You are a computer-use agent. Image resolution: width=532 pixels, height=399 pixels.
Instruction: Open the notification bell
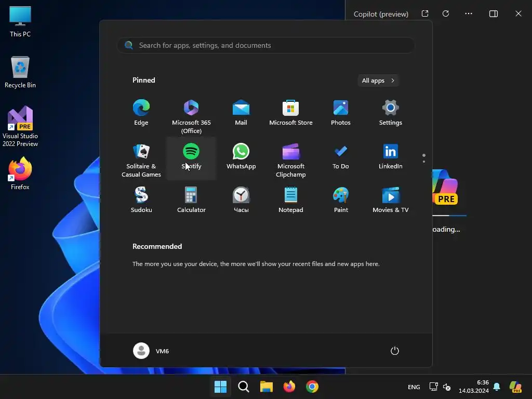click(497, 387)
